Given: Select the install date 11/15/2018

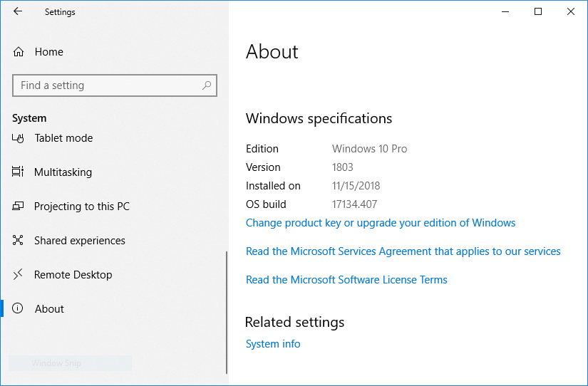Looking at the screenshot, I should [356, 185].
